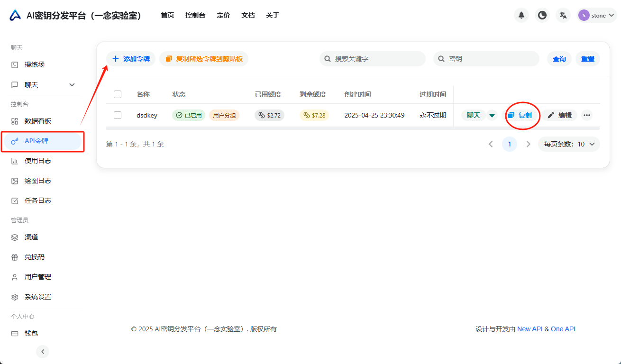
Task: Click the platform logo icon
Action: pyautogui.click(x=15, y=15)
